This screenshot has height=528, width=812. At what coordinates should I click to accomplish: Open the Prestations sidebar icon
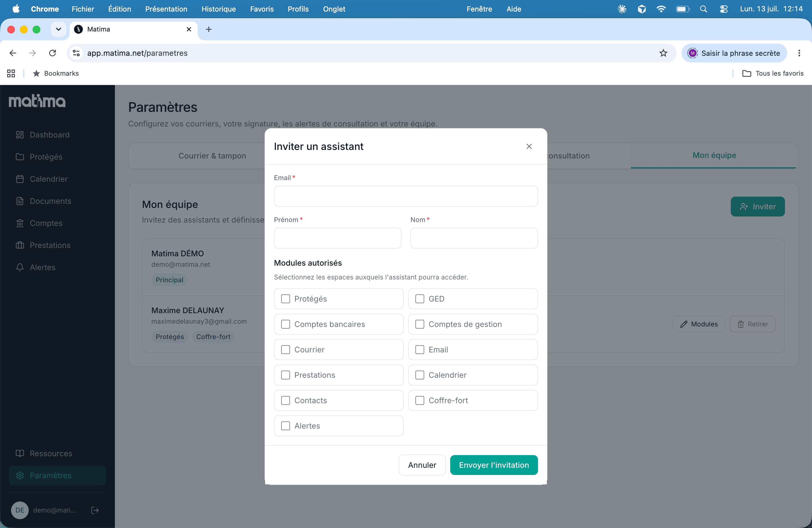(x=20, y=245)
